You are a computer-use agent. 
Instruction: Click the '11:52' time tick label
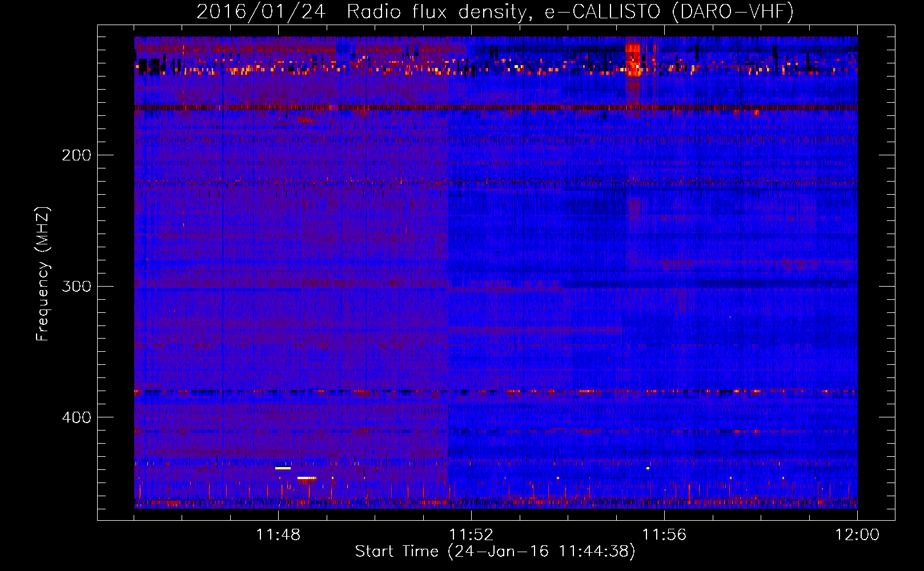(471, 535)
